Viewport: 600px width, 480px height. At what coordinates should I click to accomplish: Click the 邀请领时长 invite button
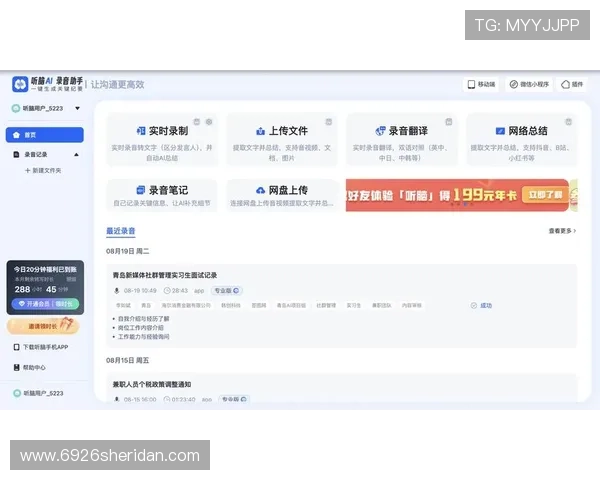(x=43, y=326)
